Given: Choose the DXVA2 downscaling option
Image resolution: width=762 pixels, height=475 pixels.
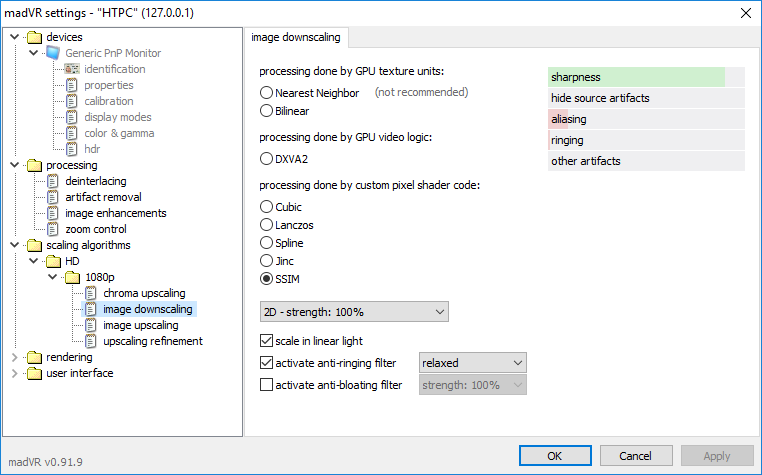Looking at the screenshot, I should [266, 159].
